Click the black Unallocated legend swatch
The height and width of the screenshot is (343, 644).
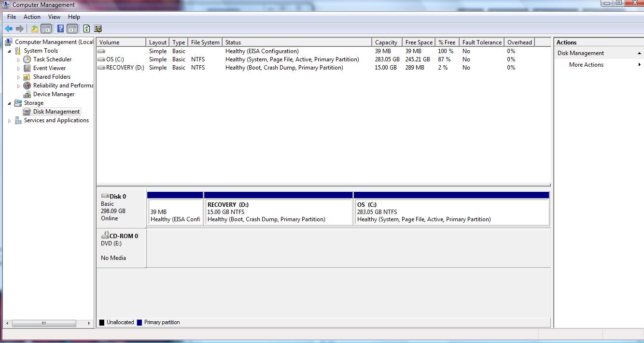[x=102, y=322]
